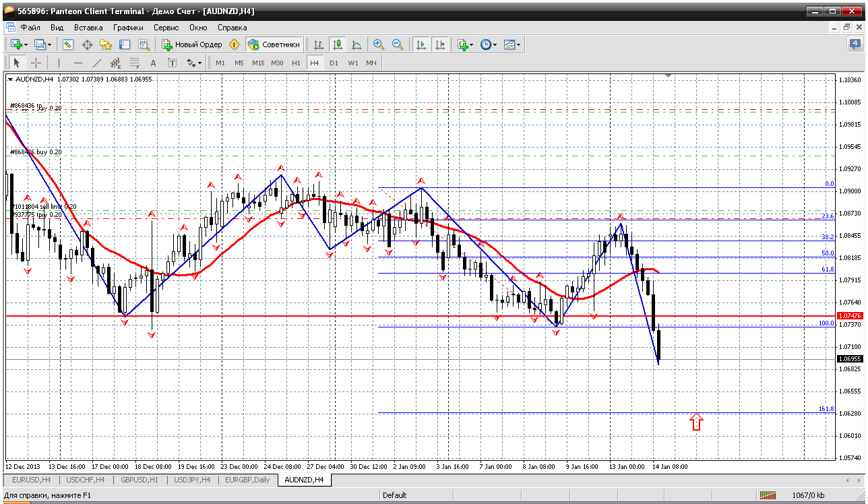Toggle chart auto scroll
868x504 pixels.
pos(421,44)
